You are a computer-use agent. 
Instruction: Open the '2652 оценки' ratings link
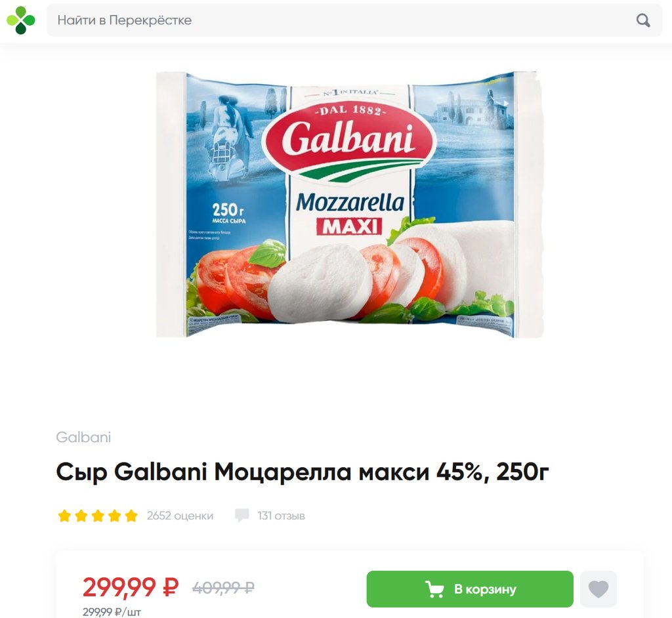click(180, 516)
